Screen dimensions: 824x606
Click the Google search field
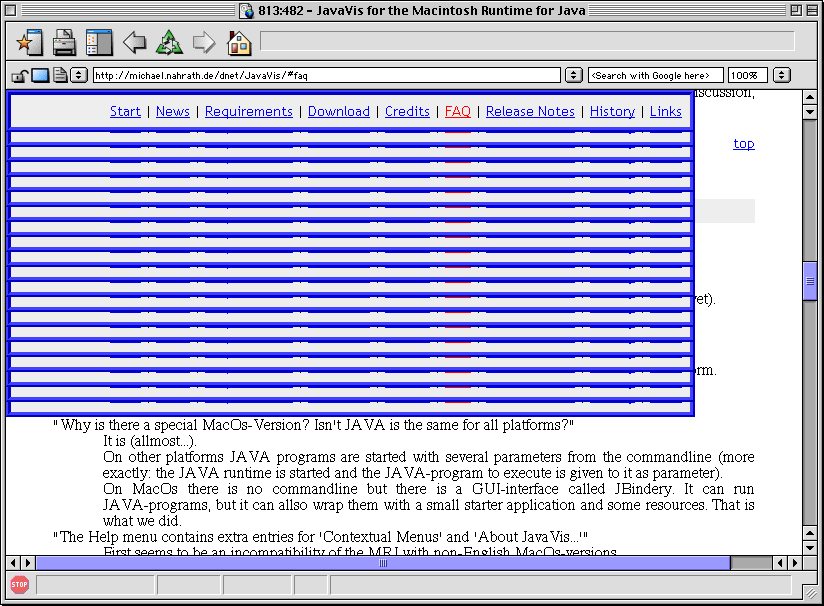(656, 75)
